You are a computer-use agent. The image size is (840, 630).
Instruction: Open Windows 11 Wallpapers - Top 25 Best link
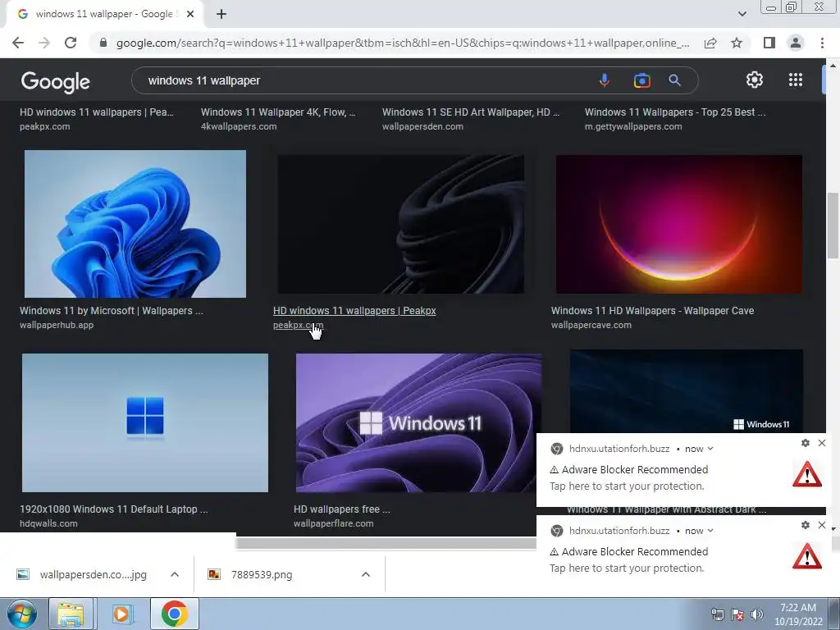[x=675, y=112]
